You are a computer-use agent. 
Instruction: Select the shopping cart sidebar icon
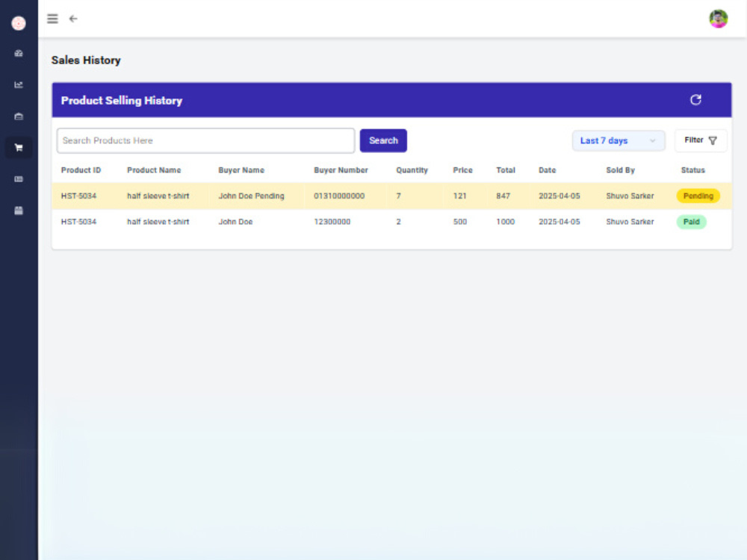pyautogui.click(x=19, y=148)
